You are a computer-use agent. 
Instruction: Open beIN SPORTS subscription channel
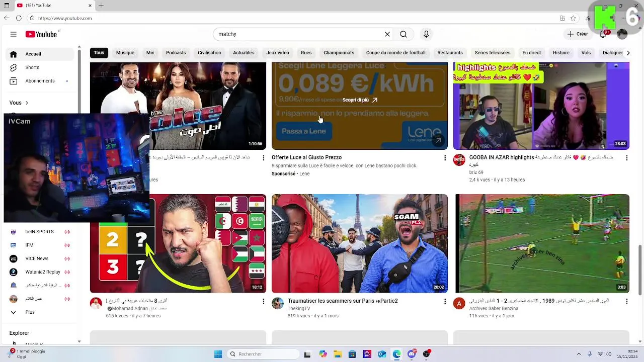(40, 232)
